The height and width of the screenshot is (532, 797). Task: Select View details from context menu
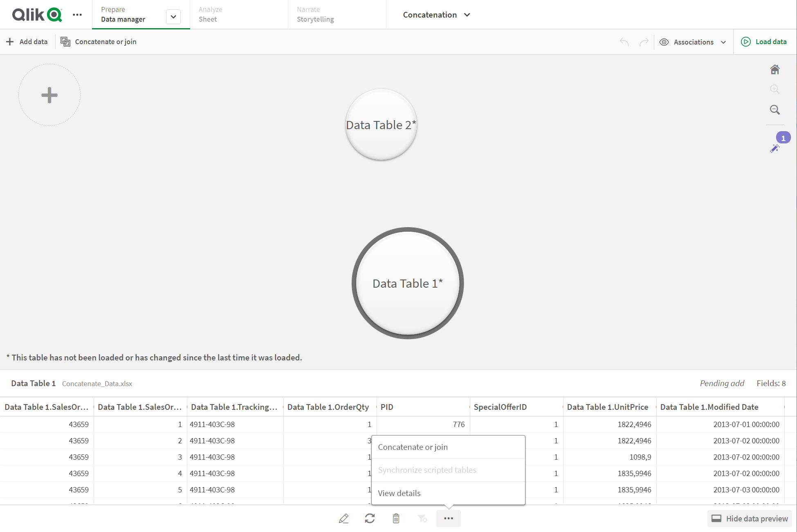click(398, 493)
